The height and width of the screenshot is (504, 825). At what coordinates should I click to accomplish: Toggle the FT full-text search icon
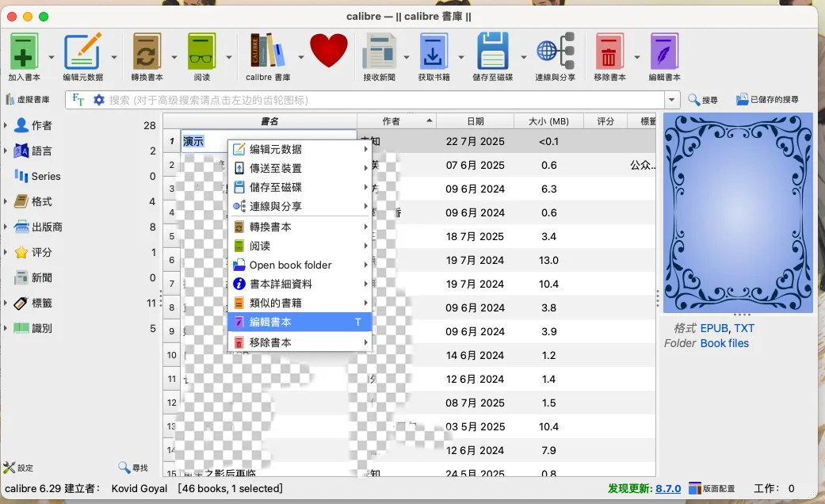coord(78,99)
